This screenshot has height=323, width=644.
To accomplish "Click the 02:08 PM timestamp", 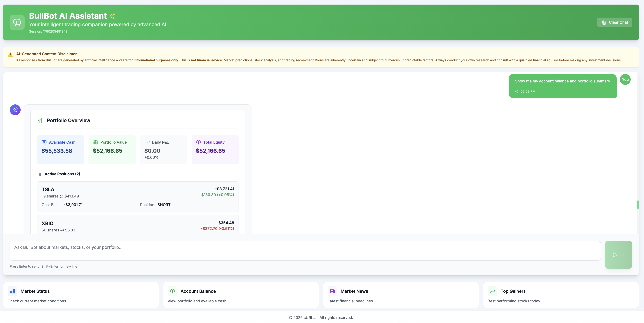I will click(528, 92).
